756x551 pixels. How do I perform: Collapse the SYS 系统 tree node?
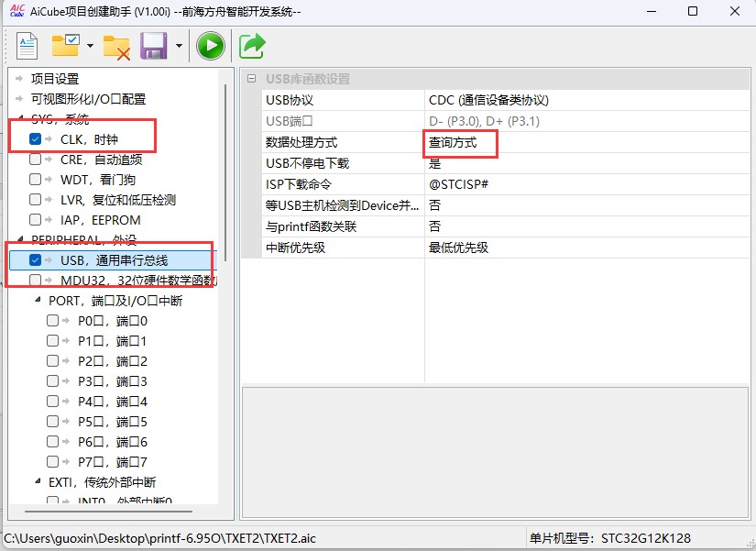tap(20, 117)
